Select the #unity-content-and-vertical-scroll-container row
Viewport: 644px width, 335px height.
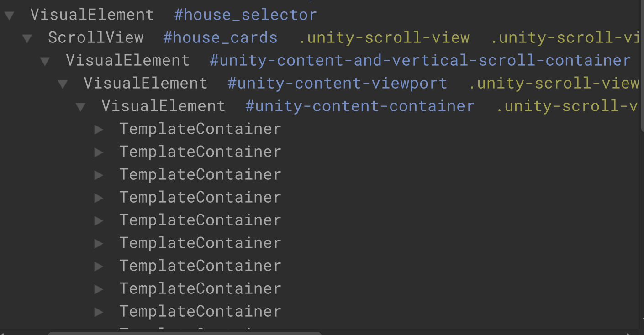[127, 60]
